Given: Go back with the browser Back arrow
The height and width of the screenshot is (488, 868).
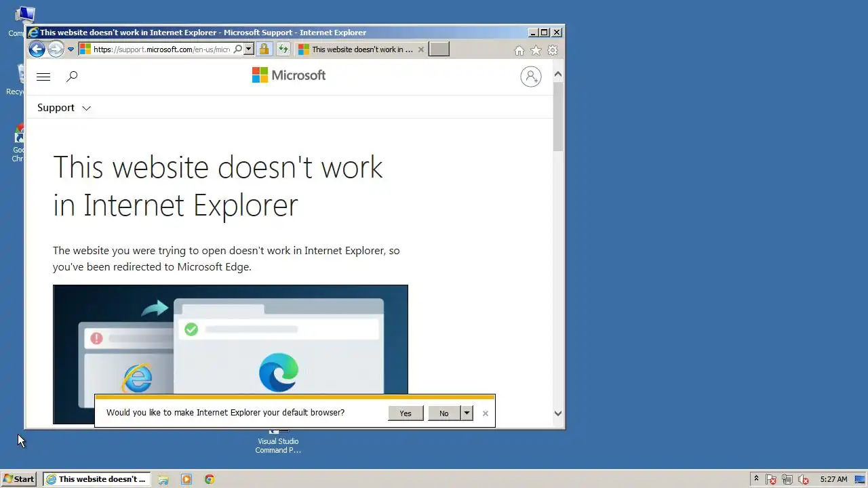Looking at the screenshot, I should click(x=37, y=49).
